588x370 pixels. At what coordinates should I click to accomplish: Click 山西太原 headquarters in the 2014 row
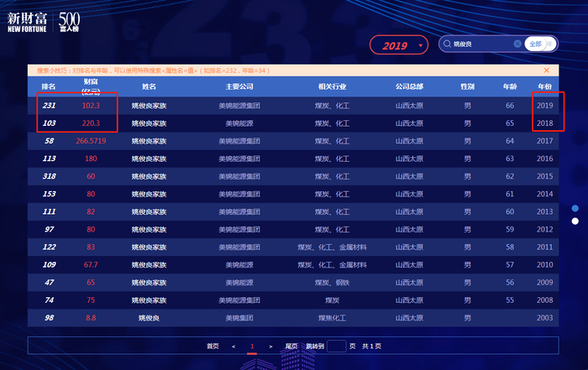pos(409,194)
